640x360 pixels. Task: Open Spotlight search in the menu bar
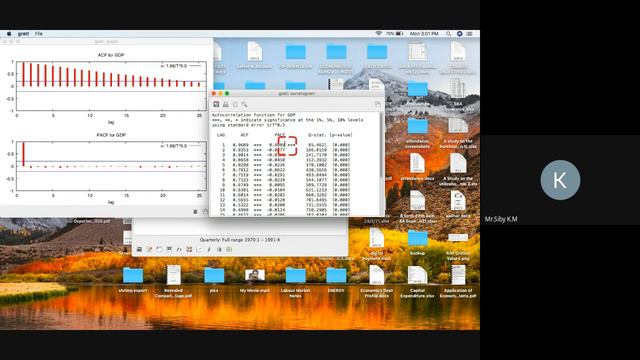[448, 33]
